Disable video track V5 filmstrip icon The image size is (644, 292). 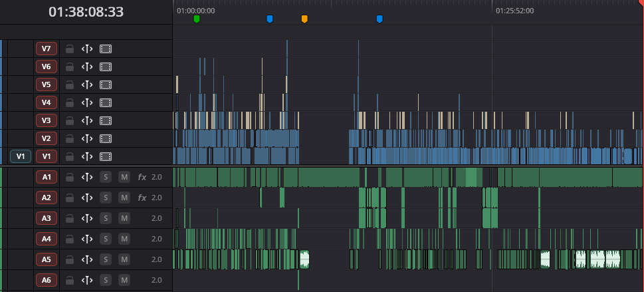click(106, 84)
